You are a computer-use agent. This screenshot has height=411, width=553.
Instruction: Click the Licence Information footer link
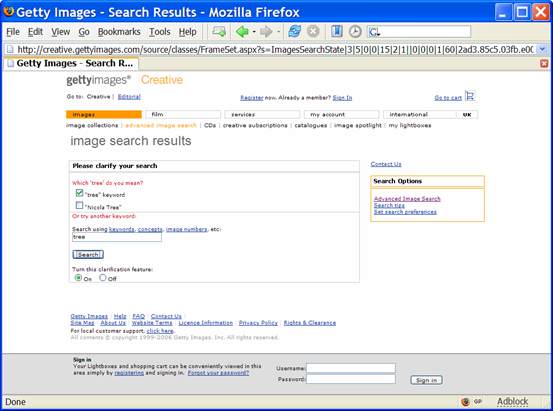tap(206, 323)
